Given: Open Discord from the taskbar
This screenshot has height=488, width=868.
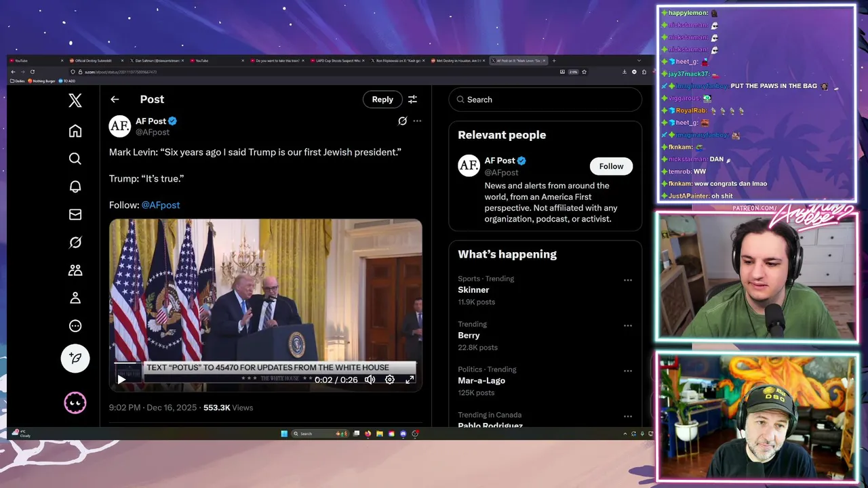Looking at the screenshot, I should (403, 434).
